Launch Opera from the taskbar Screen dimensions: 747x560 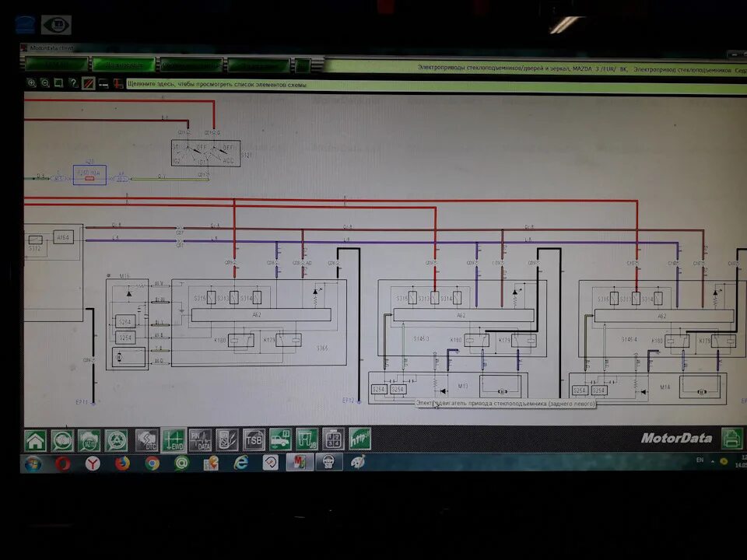tap(63, 464)
